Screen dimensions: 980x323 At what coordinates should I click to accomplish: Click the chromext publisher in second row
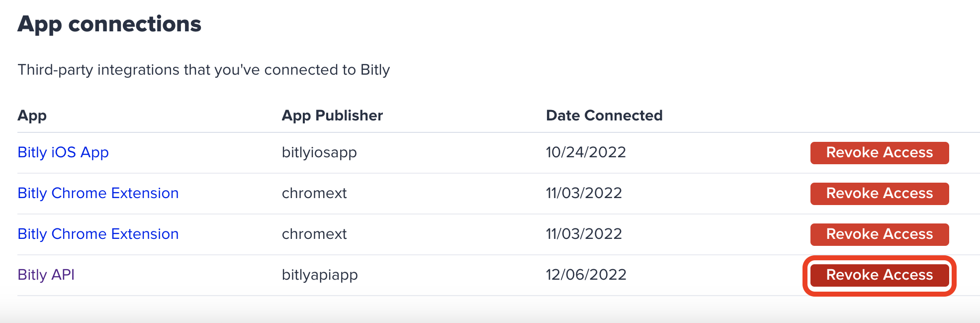click(x=314, y=193)
